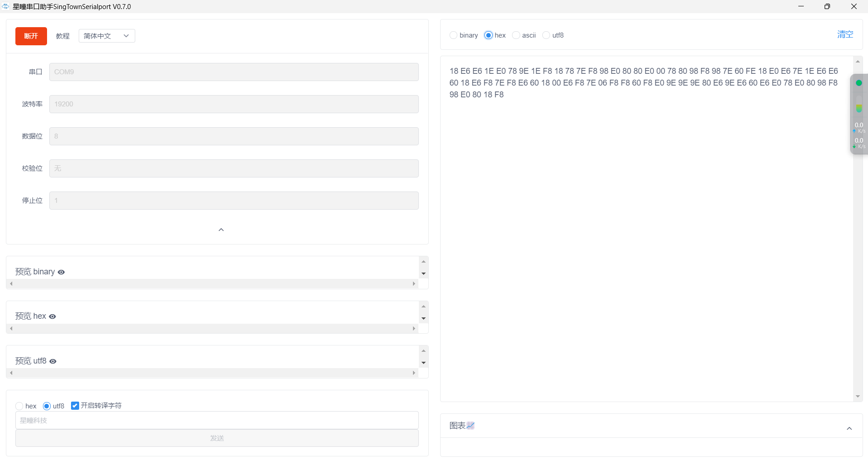Click the hex preview right scroll arrow

click(x=414, y=329)
